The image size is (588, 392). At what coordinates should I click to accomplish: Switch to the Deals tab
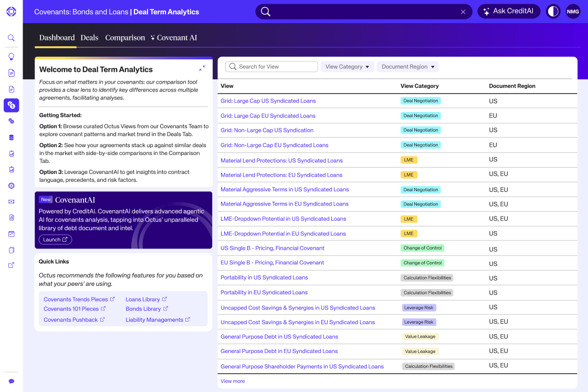tap(89, 38)
